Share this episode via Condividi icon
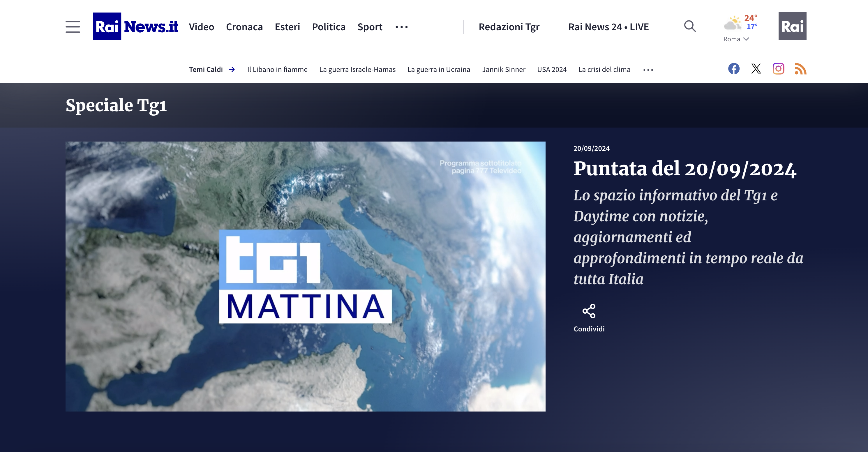The height and width of the screenshot is (452, 868). (589, 311)
